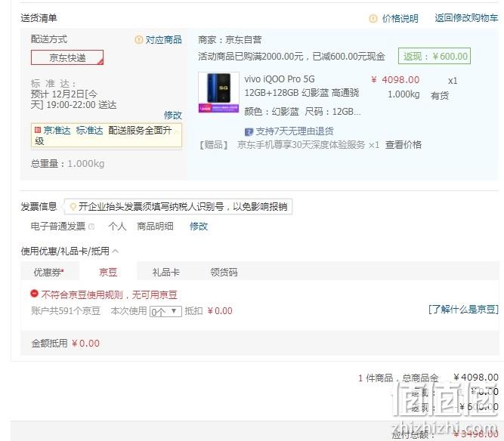Go back via 返回修改购物车
The height and width of the screenshot is (441, 504).
pyautogui.click(x=466, y=18)
